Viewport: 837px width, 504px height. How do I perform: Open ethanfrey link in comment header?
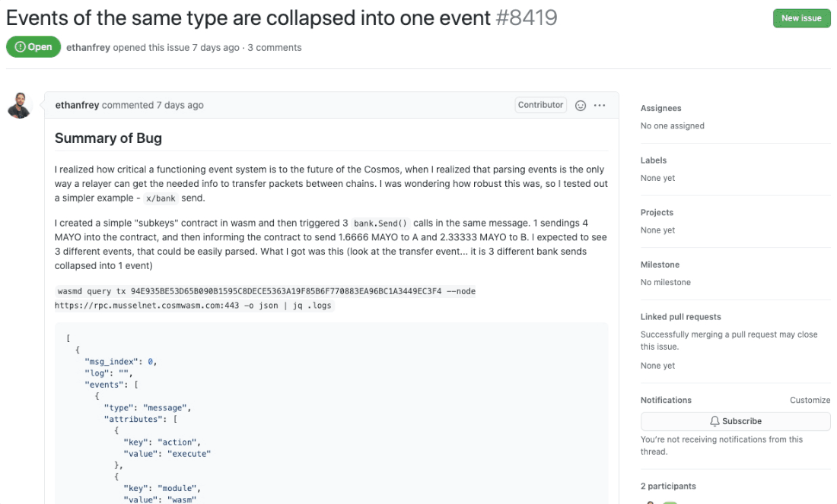point(77,105)
